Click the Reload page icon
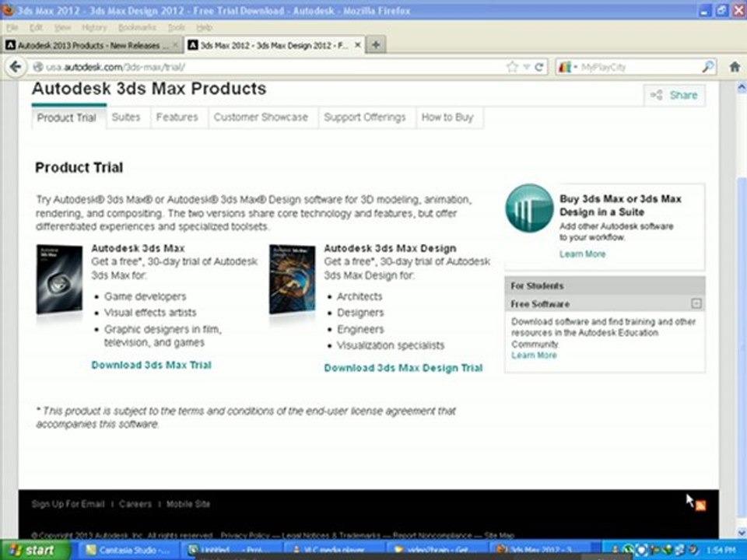 [538, 67]
